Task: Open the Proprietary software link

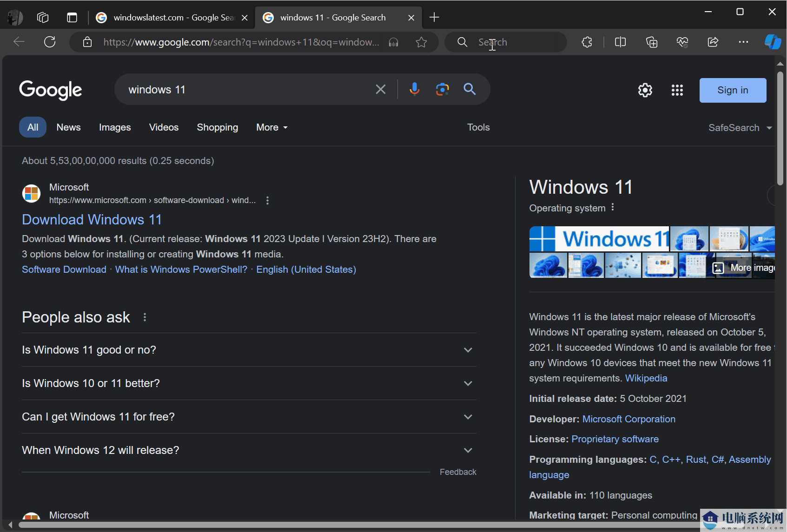Action: (x=615, y=439)
